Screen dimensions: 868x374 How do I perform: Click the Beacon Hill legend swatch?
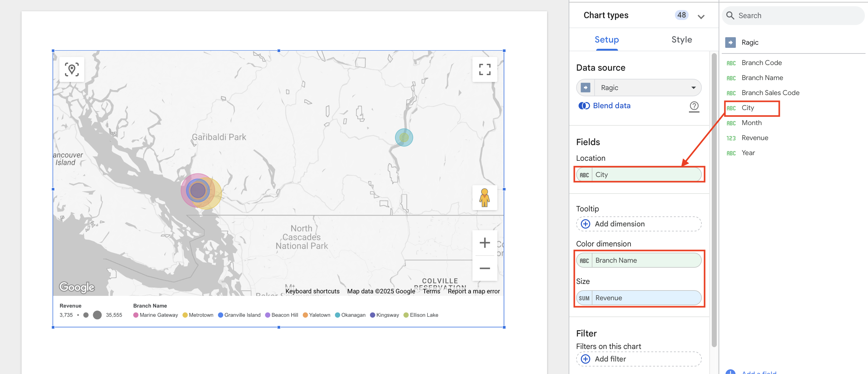pos(267,315)
